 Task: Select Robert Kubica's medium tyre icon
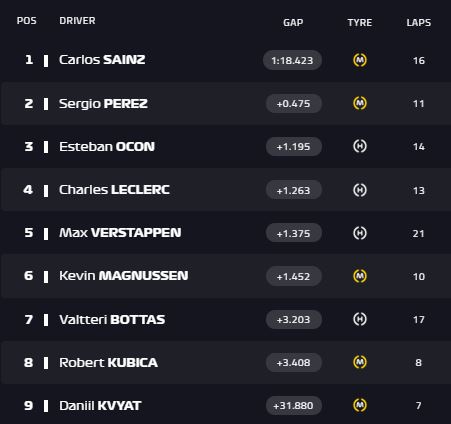pos(360,362)
